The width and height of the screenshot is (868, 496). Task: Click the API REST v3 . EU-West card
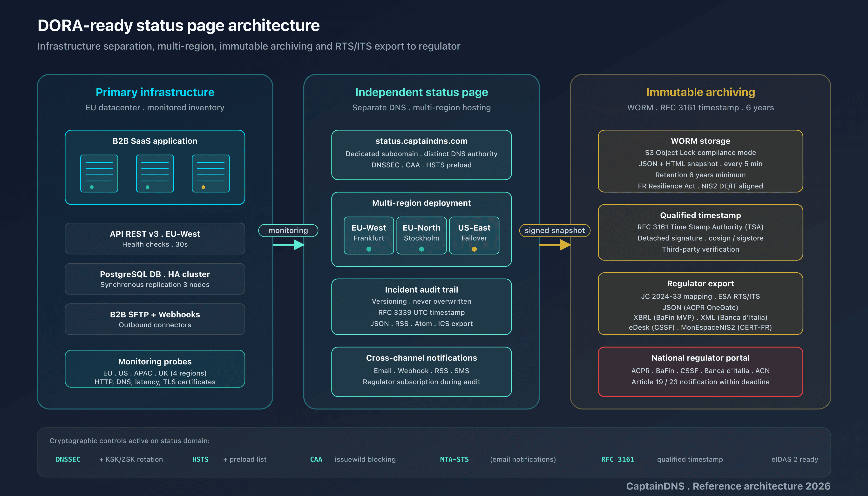pos(155,238)
